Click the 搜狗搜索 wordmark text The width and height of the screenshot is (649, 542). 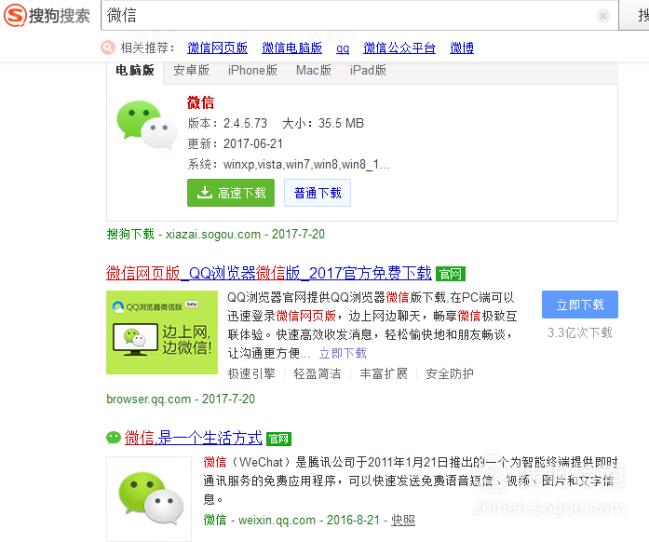[59, 16]
